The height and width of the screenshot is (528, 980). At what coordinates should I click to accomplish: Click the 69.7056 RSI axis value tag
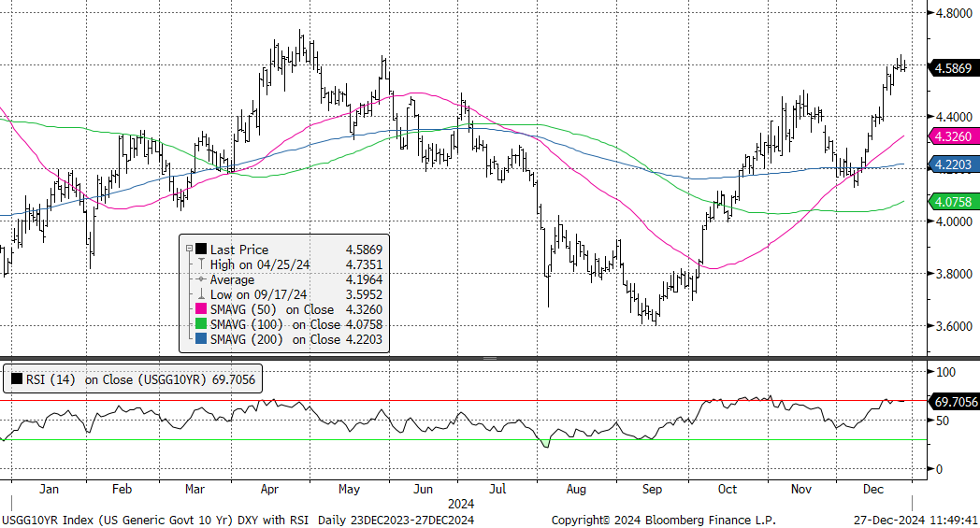point(952,401)
